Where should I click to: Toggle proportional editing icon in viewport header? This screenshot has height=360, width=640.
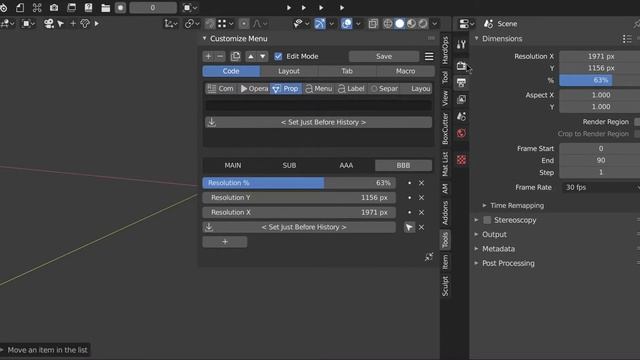244,24
